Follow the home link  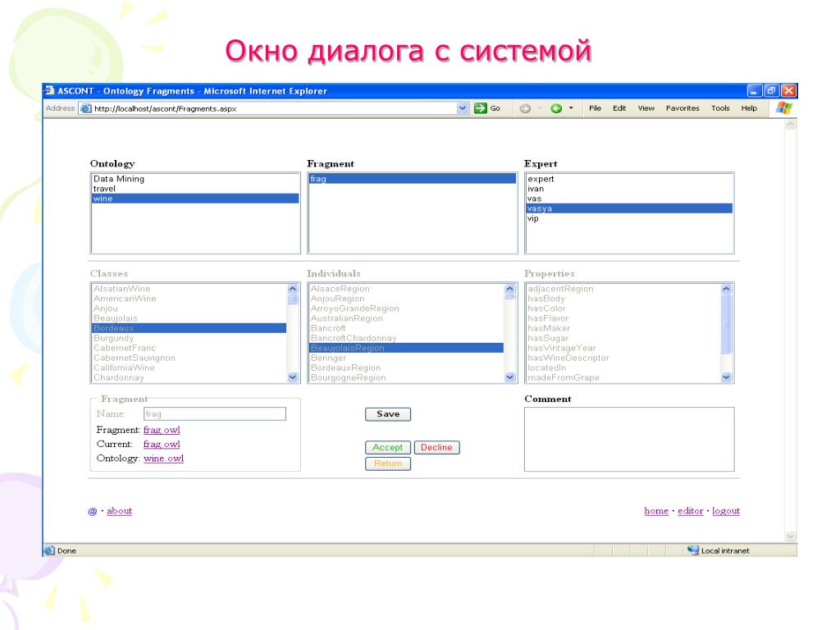click(x=656, y=511)
